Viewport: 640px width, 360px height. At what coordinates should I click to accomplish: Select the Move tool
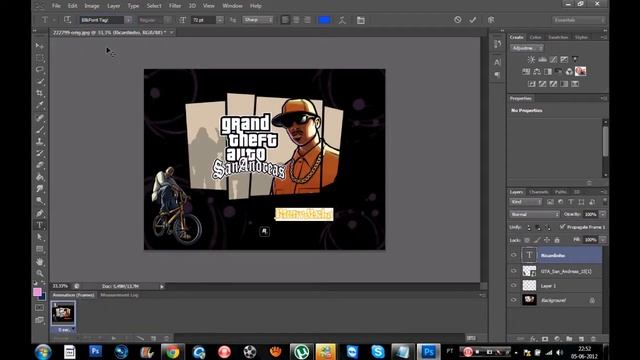coord(39,46)
